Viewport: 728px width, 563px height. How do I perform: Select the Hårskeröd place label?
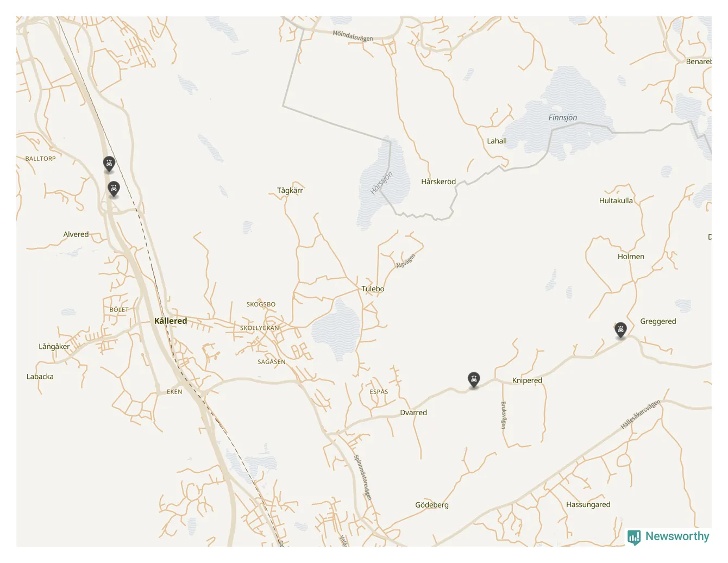pyautogui.click(x=438, y=182)
